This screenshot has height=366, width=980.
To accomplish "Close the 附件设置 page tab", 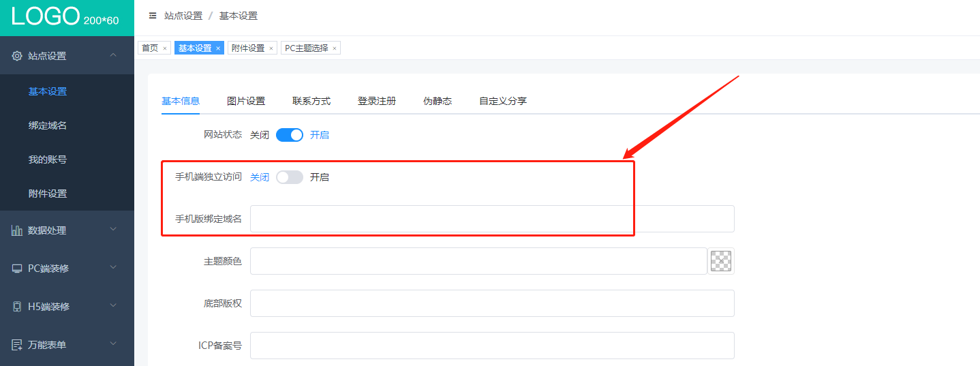I will (x=271, y=48).
